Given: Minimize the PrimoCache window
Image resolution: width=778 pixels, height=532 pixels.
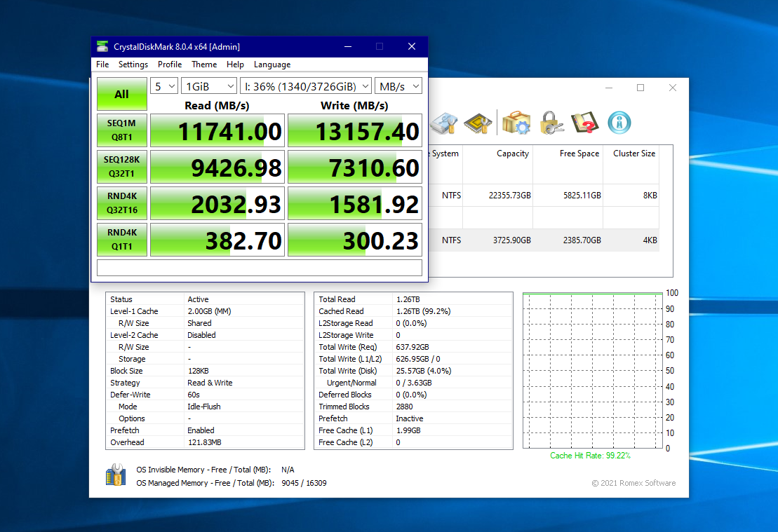Looking at the screenshot, I should coord(609,88).
